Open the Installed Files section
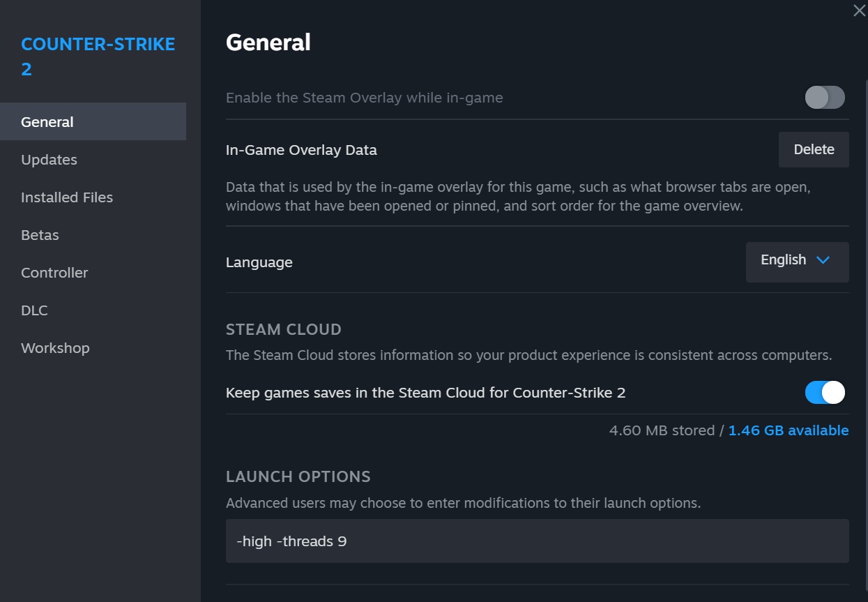The height and width of the screenshot is (602, 868). 67,197
